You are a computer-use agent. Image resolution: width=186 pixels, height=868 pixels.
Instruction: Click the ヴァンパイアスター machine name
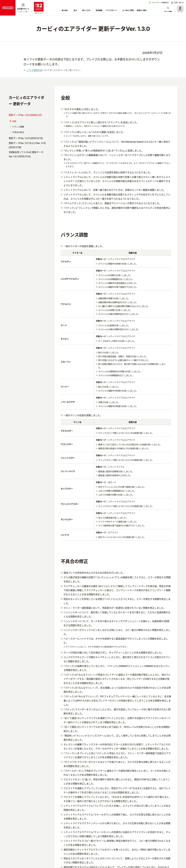click(70, 504)
